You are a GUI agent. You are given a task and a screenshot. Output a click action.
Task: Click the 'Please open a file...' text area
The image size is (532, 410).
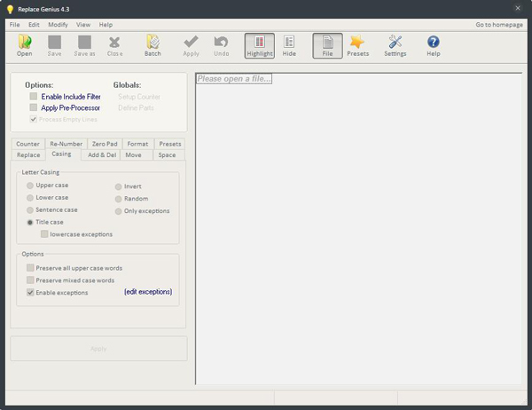(234, 79)
